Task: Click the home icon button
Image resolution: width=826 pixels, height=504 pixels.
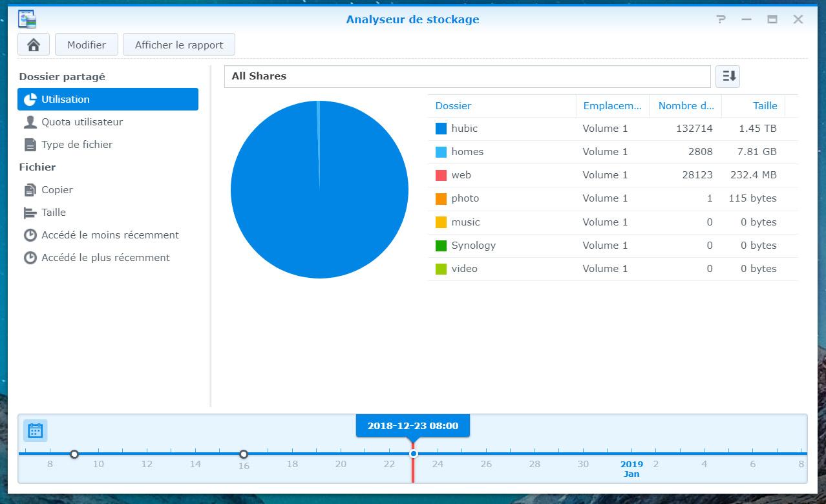Action: 34,45
